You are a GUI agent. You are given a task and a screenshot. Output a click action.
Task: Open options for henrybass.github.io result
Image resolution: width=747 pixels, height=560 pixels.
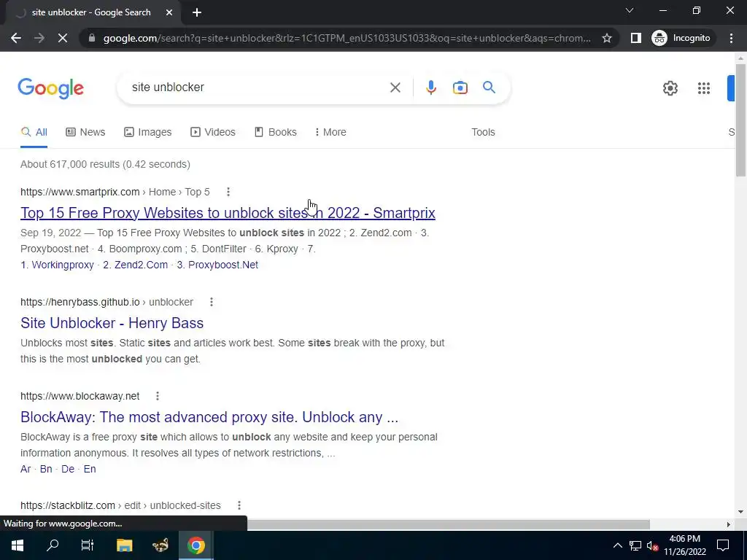[212, 302]
